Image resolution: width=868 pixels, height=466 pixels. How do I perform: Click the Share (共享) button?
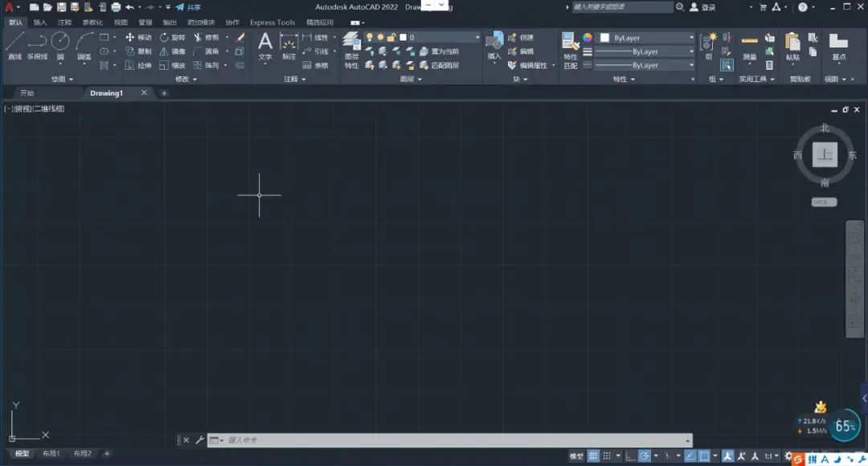(x=188, y=7)
